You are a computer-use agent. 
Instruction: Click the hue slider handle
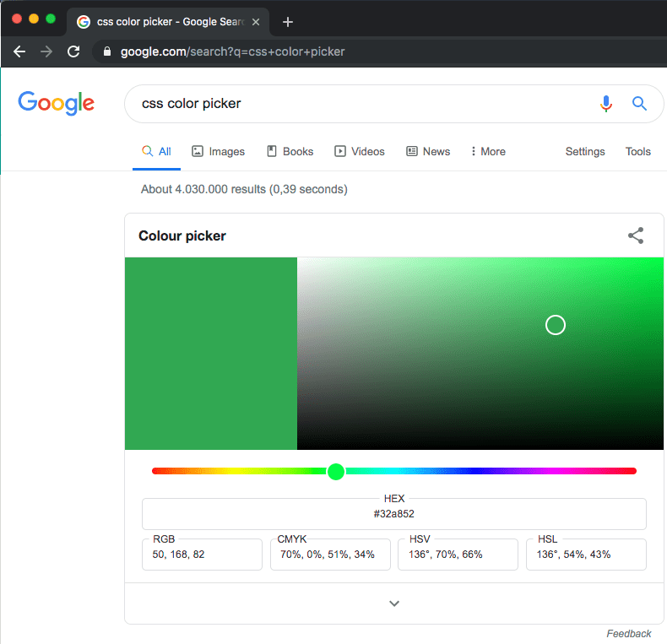tap(336, 471)
